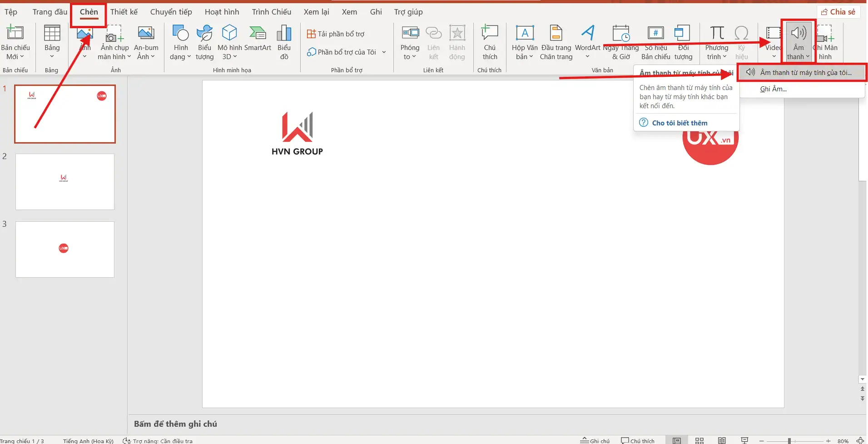Switch to Slide Sorter view

click(x=699, y=440)
